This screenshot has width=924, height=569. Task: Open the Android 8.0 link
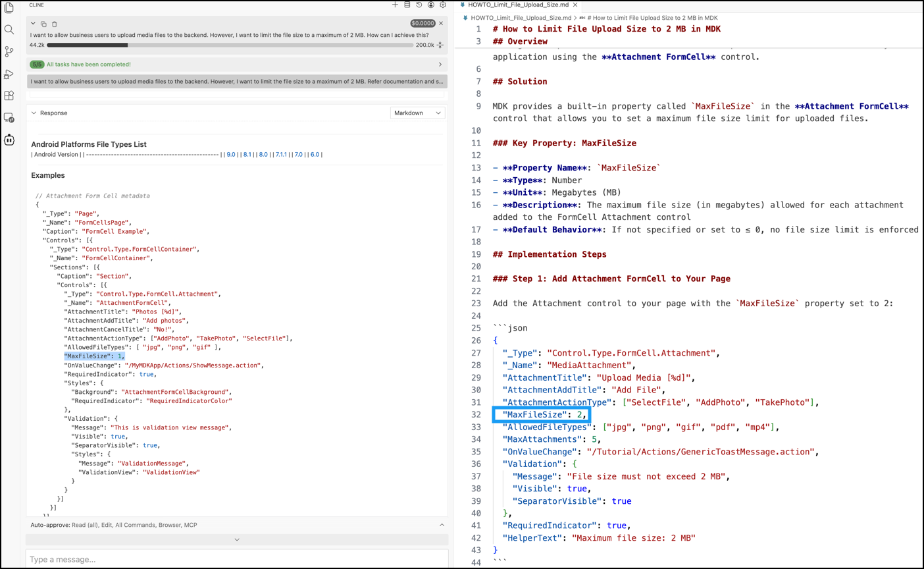click(x=263, y=155)
